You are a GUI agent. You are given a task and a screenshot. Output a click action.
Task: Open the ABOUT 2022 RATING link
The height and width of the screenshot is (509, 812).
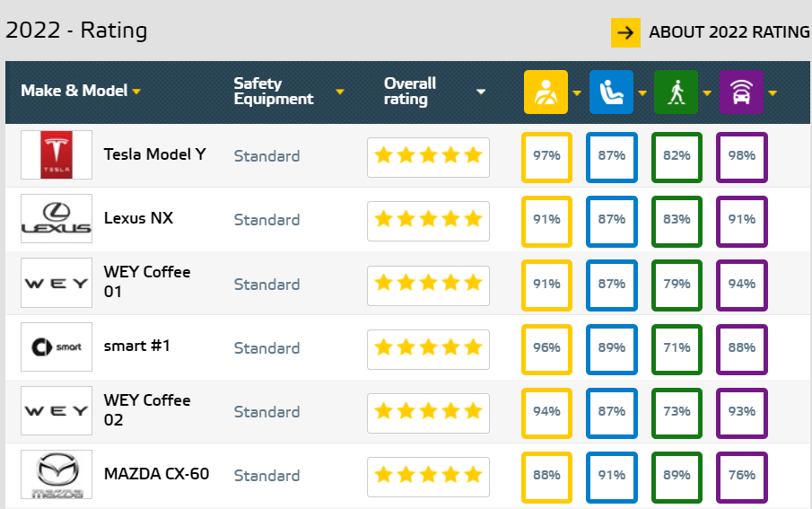729,32
